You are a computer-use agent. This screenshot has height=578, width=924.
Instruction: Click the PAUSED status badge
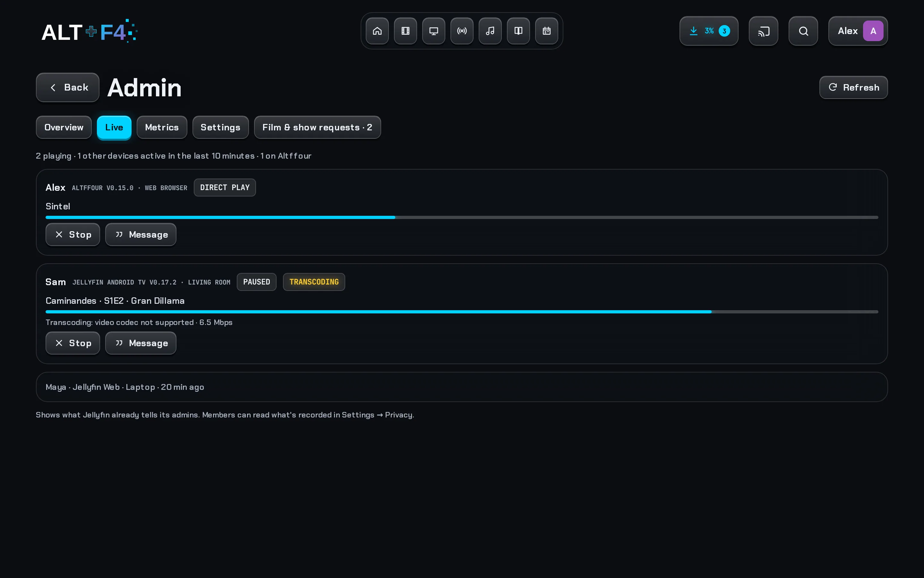pos(256,282)
